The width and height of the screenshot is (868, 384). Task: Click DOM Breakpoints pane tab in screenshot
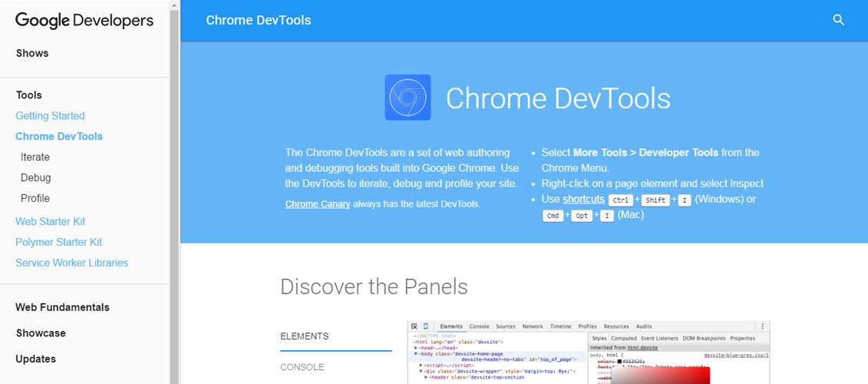(x=704, y=338)
